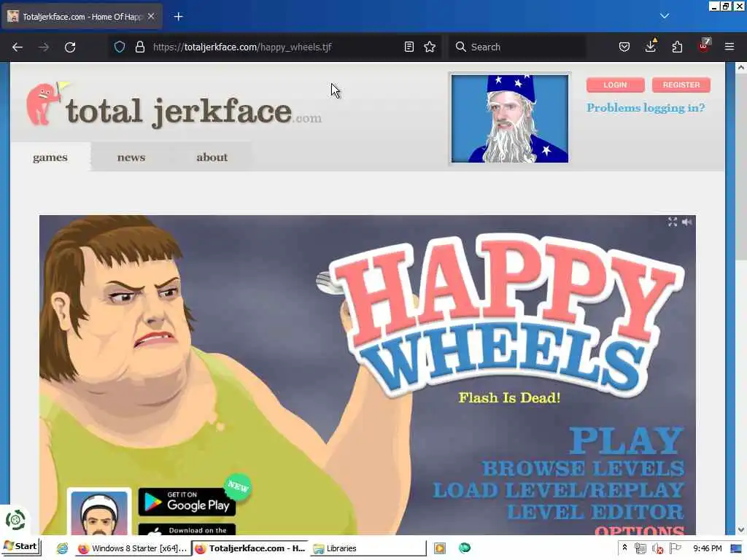747x560 pixels.
Task: Open the muted volume tray icon
Action: tap(658, 549)
